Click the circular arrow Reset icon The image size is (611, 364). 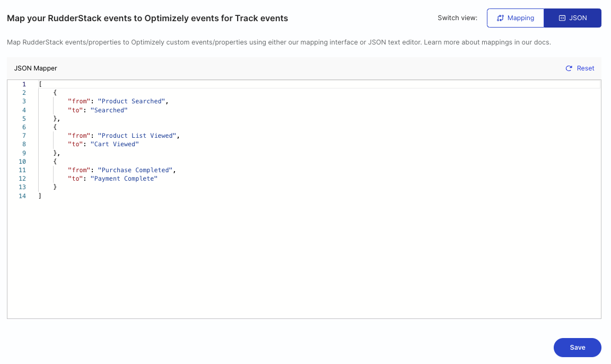(x=569, y=68)
